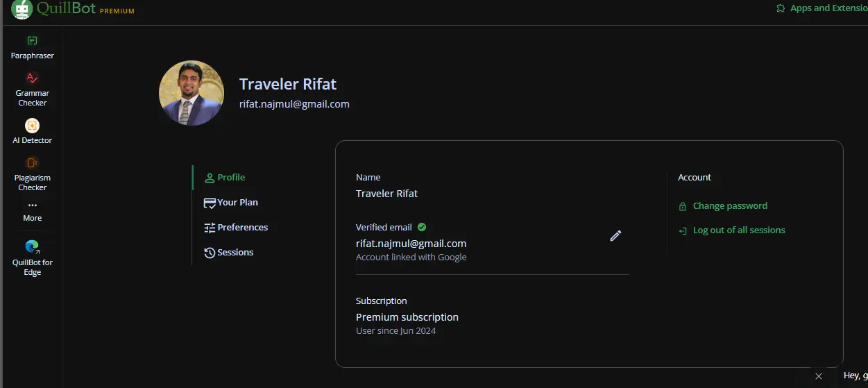
Task: Click the Premium subscription text
Action: pyautogui.click(x=407, y=317)
